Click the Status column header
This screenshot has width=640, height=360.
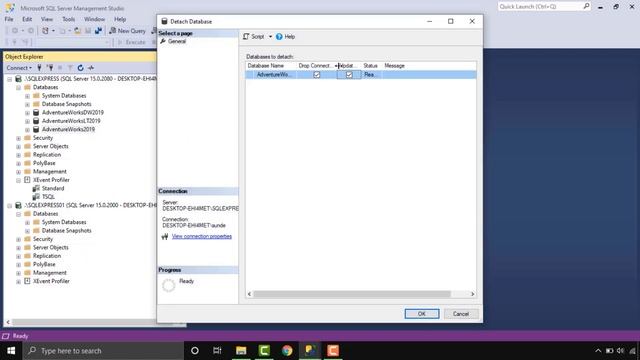(371, 66)
